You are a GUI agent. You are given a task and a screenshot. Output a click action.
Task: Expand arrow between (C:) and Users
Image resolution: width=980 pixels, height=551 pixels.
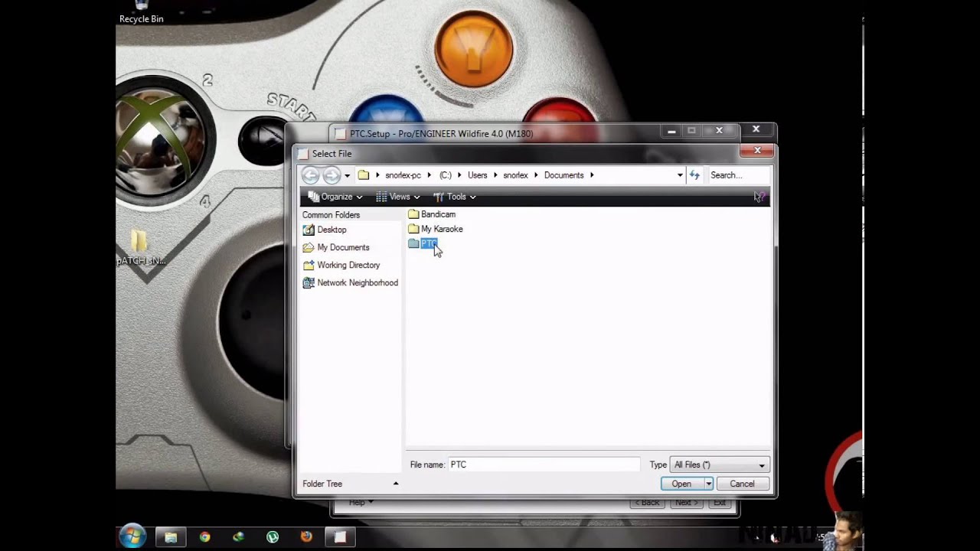[459, 175]
